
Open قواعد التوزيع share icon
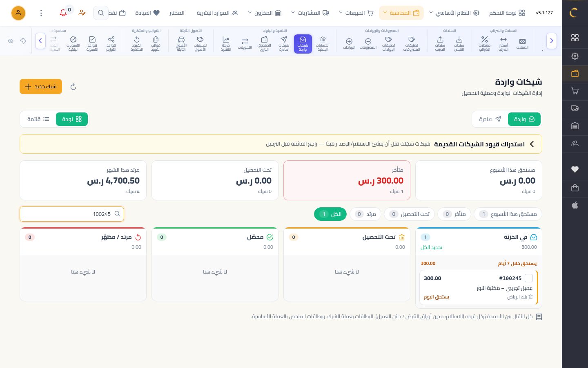111,44
